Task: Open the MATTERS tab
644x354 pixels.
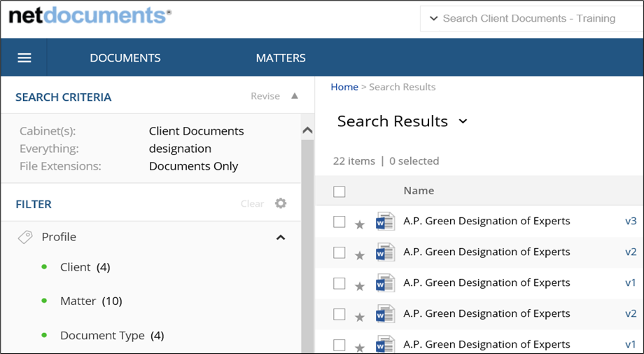Action: pyautogui.click(x=281, y=58)
